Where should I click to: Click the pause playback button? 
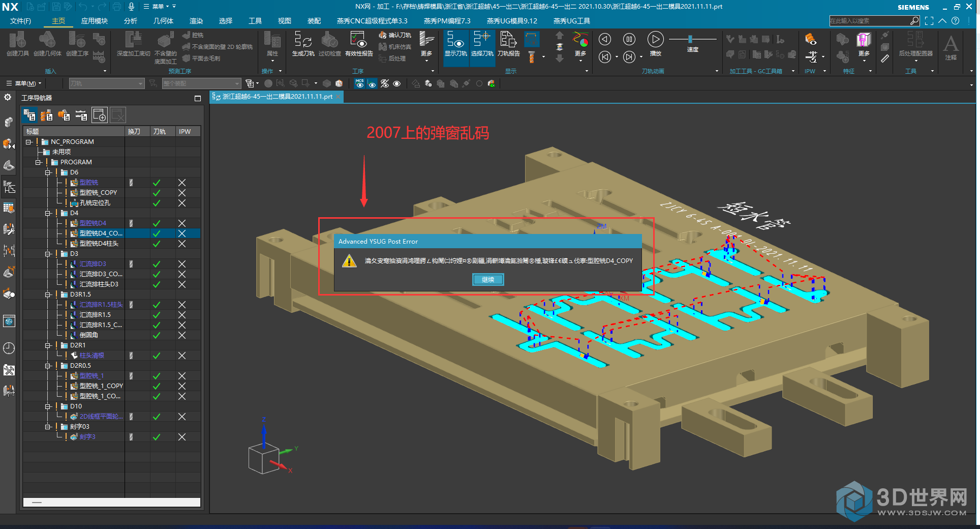629,39
